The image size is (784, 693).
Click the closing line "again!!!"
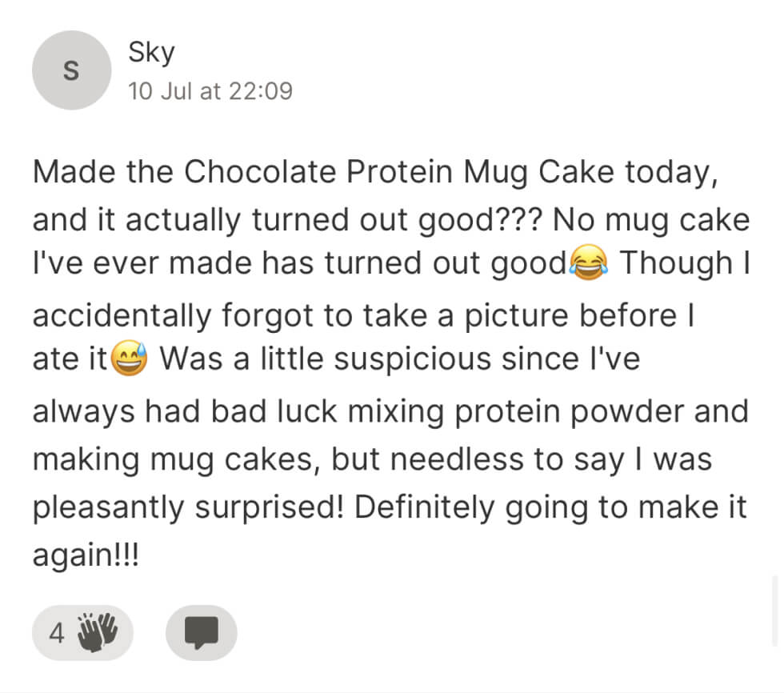coord(86,556)
